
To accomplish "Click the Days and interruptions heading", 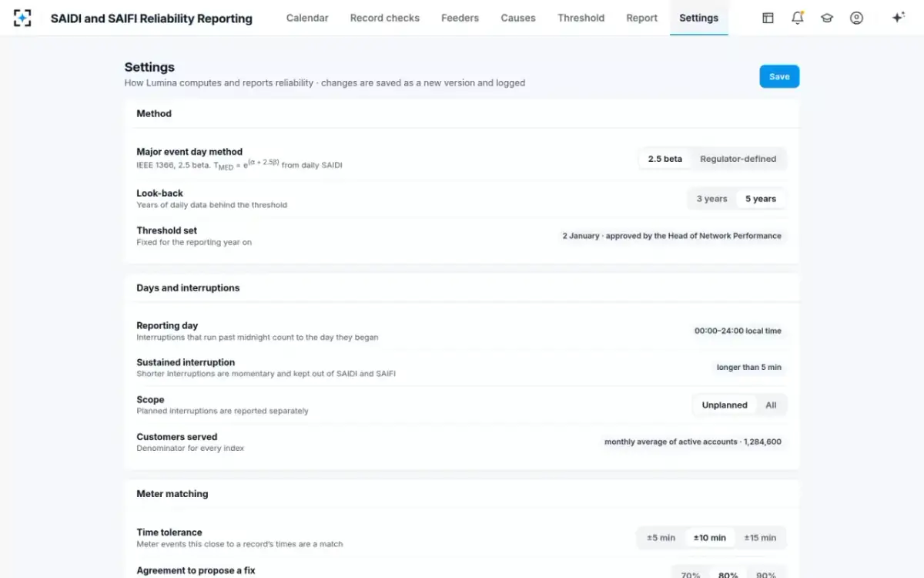I will coord(188,288).
